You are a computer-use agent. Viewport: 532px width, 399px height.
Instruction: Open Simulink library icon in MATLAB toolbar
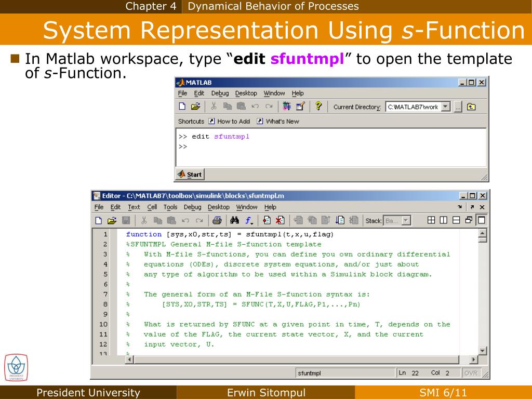(287, 107)
